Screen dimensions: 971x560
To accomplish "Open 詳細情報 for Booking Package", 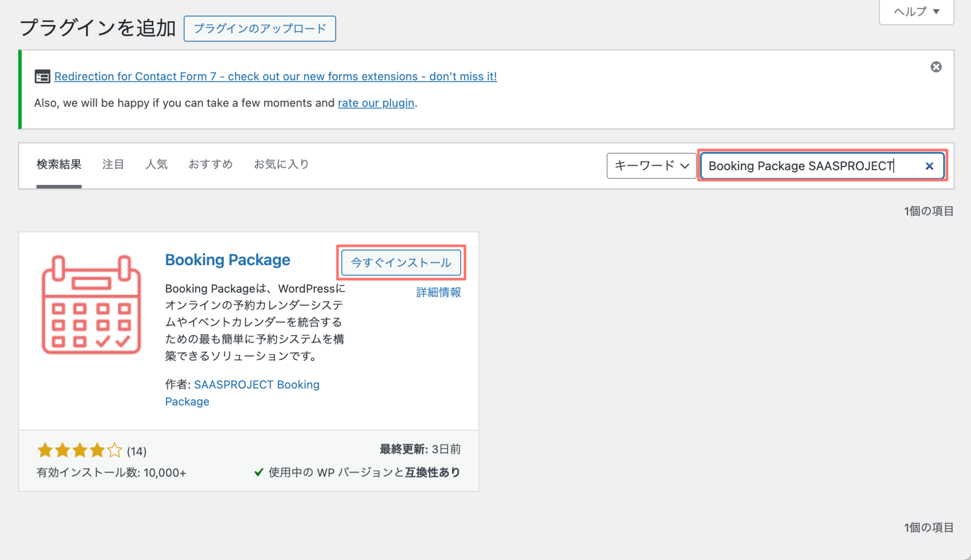I will (438, 292).
